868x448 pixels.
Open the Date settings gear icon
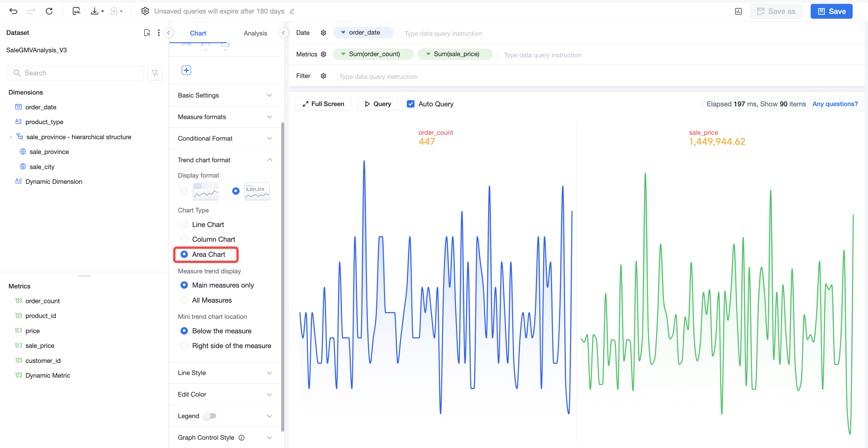pos(324,33)
